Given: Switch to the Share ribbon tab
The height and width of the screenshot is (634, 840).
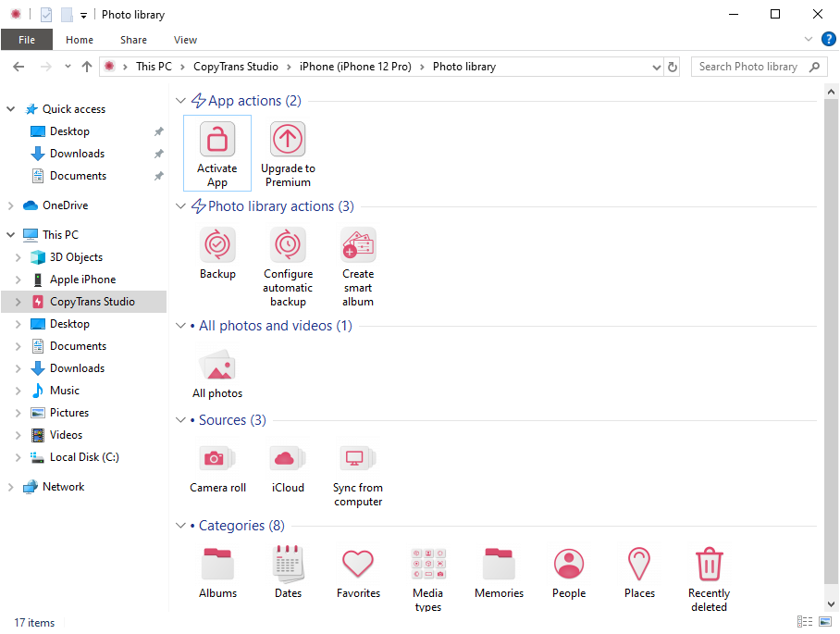Looking at the screenshot, I should [x=133, y=40].
